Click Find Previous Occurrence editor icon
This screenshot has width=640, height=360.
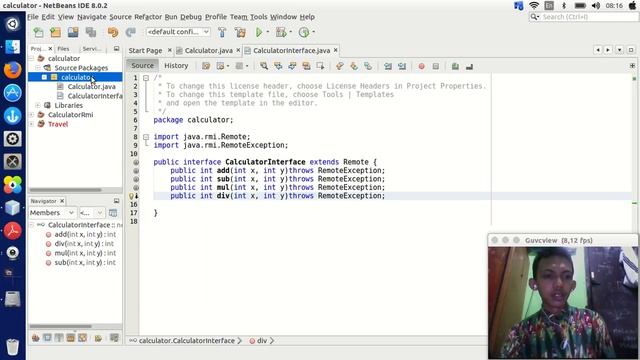[x=278, y=66]
